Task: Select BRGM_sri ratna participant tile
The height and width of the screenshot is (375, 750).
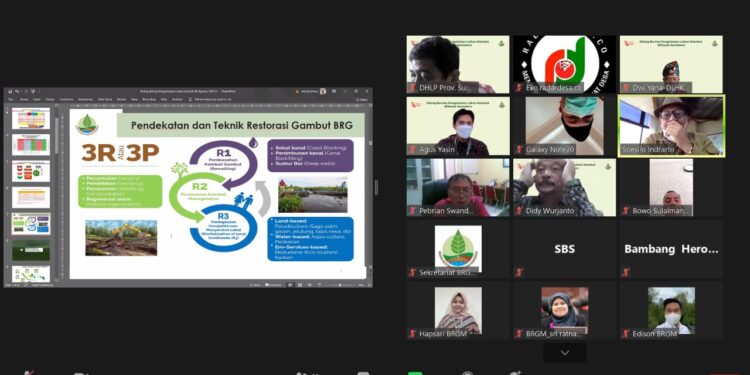Action: (x=564, y=310)
